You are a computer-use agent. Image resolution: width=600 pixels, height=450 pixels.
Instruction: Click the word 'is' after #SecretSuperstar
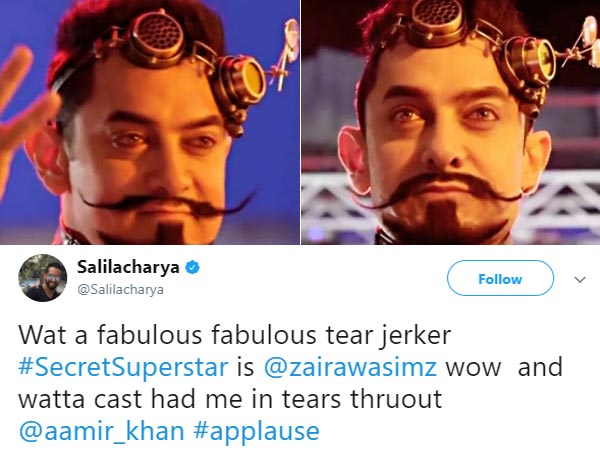tap(246, 367)
